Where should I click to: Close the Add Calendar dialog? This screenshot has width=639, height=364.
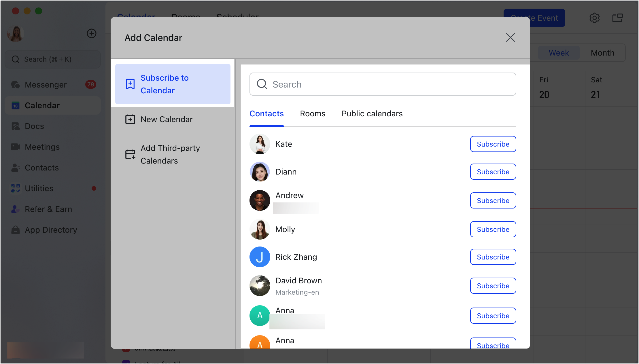pos(510,37)
